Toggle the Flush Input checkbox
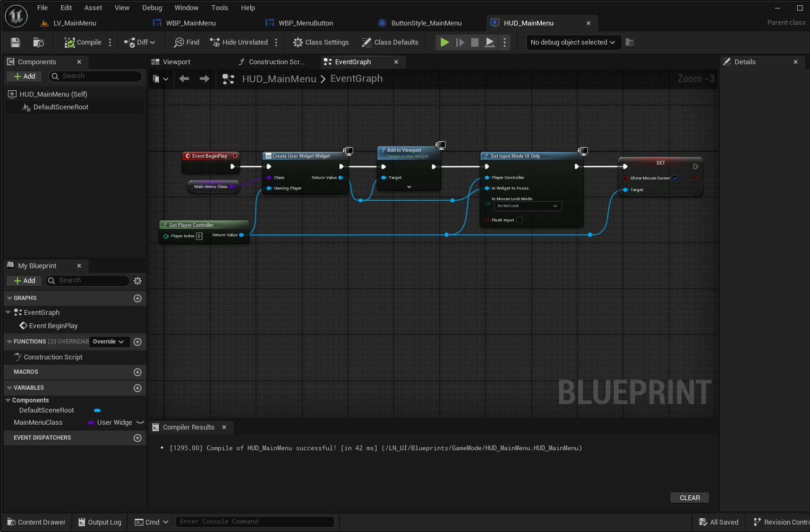The image size is (810, 532). (519, 220)
